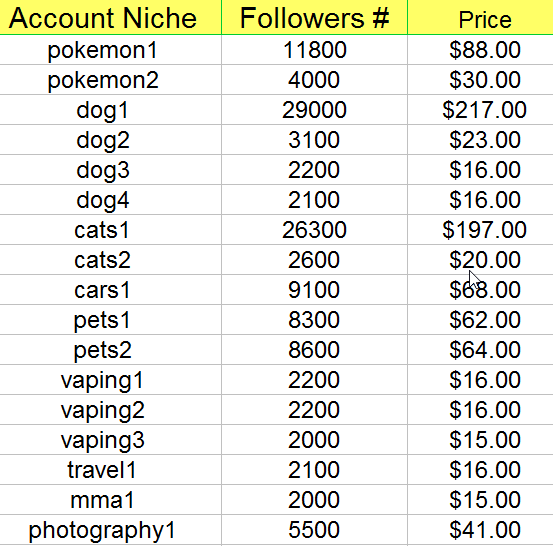Click the pokemon1 cell
Image resolution: width=553 pixels, height=546 pixels.
point(110,50)
